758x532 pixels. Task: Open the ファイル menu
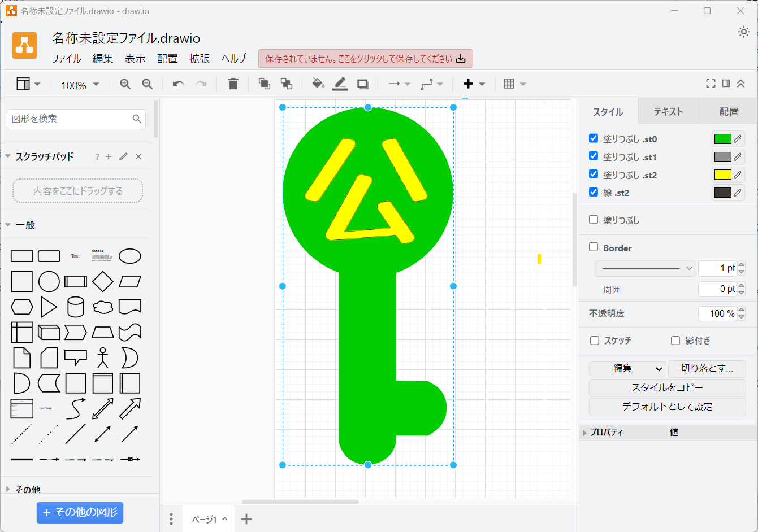(x=66, y=58)
